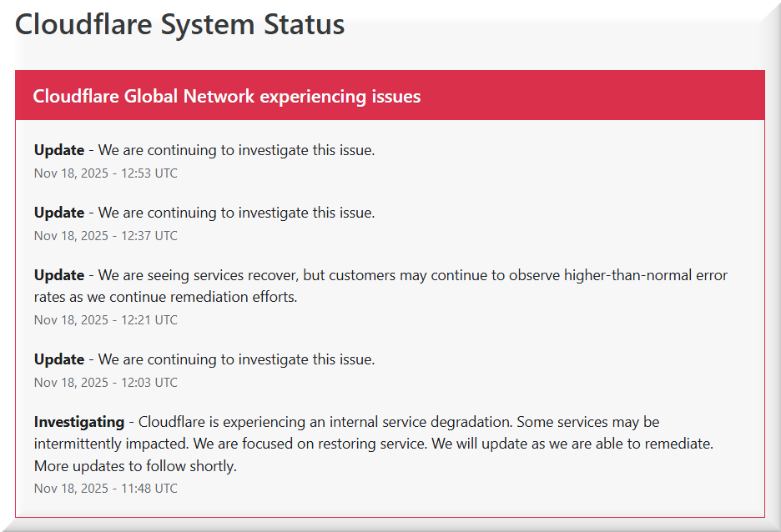Click the 'continue remediation efforts' text line

point(165,297)
